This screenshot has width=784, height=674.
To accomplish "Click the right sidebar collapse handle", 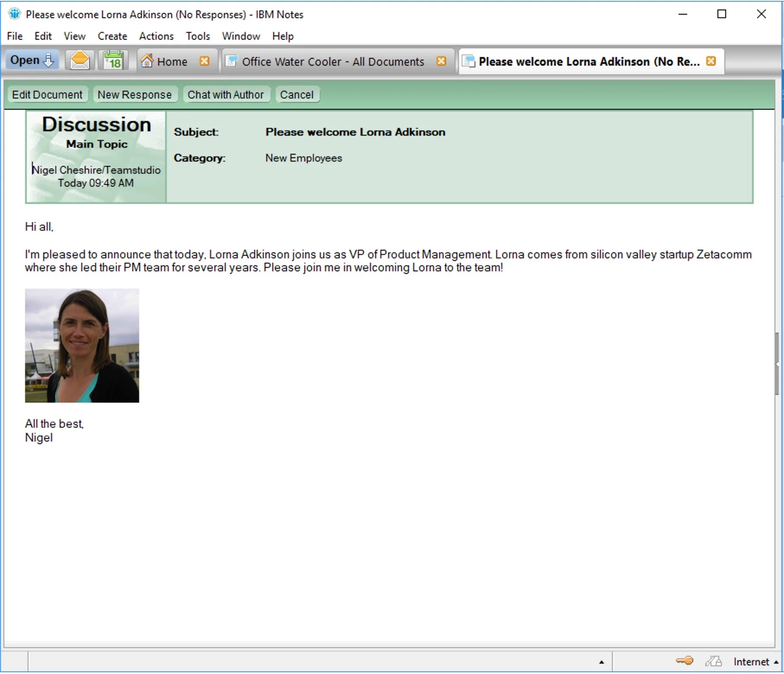I will (777, 364).
